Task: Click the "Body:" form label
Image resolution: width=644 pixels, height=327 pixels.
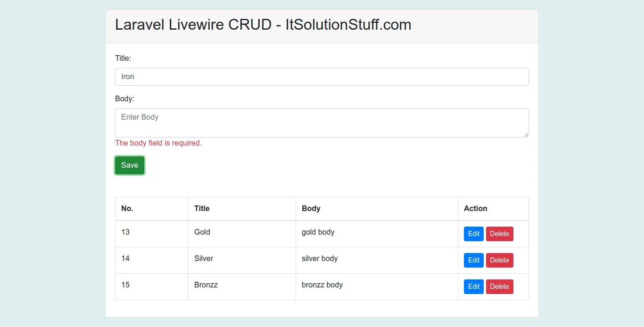Action: click(x=124, y=99)
